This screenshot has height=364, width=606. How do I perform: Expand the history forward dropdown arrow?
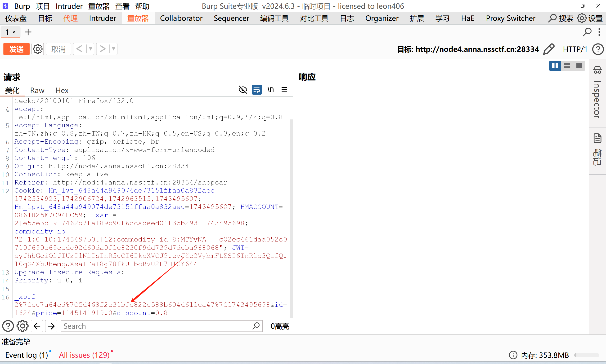coord(113,49)
